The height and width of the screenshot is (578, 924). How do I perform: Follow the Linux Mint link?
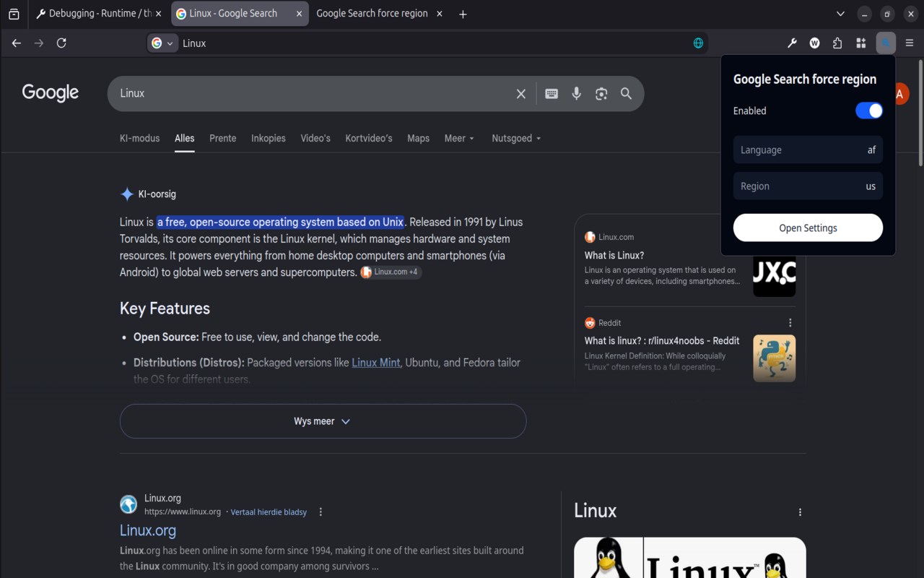375,363
